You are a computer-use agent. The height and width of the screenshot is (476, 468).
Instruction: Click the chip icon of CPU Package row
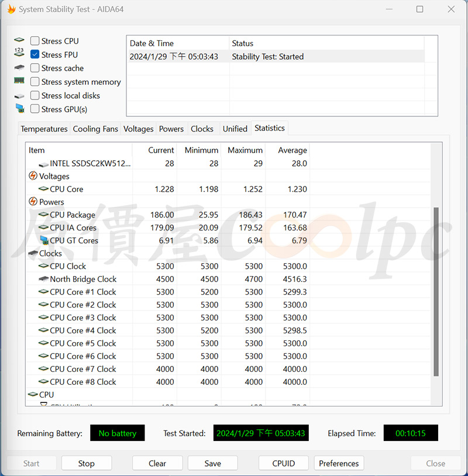click(x=44, y=215)
